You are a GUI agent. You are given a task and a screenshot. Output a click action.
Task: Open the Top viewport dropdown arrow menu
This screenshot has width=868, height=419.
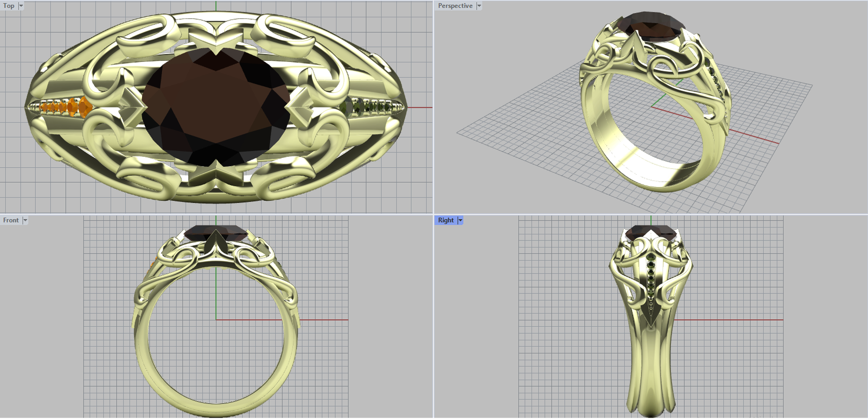coord(21,6)
